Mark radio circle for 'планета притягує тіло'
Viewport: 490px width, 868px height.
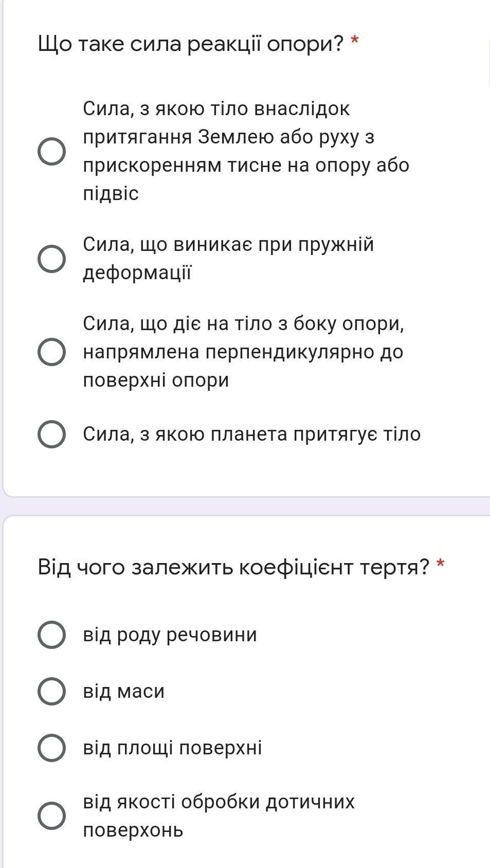pos(51,435)
